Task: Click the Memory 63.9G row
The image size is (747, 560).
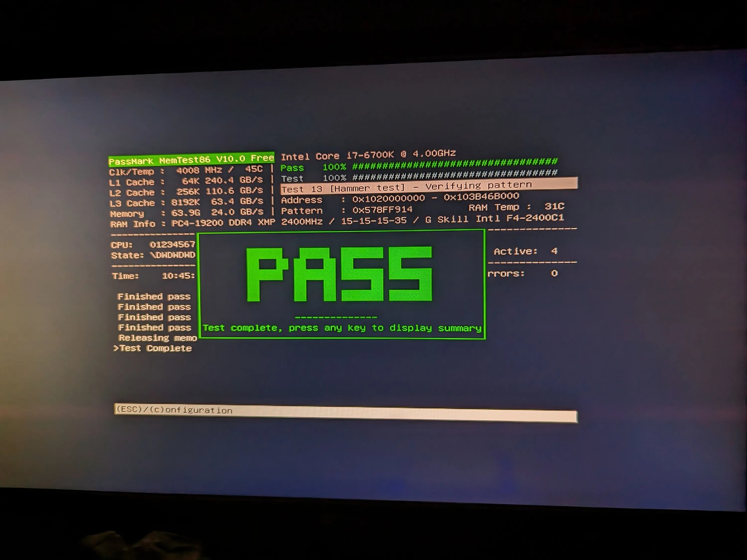Action: [187, 212]
